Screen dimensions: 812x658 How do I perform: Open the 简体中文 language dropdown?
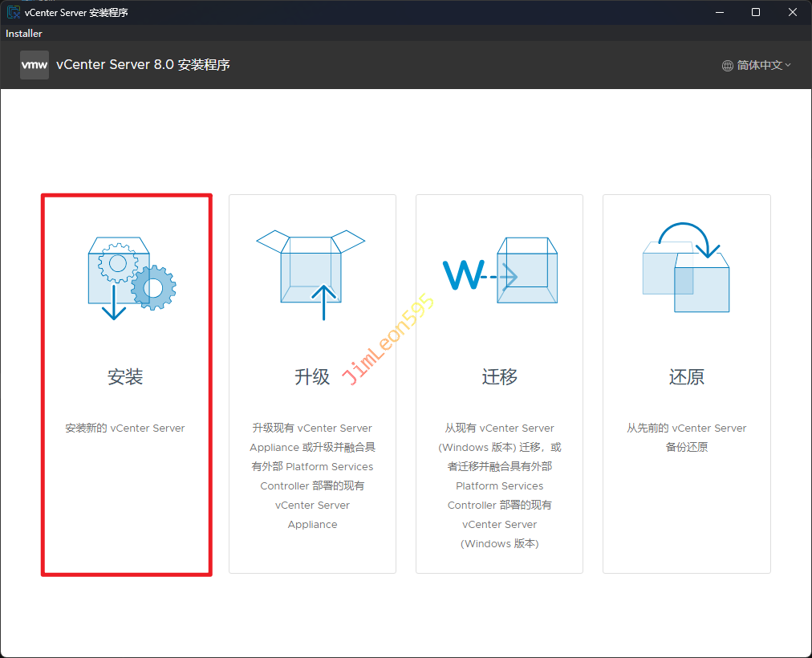tap(759, 66)
